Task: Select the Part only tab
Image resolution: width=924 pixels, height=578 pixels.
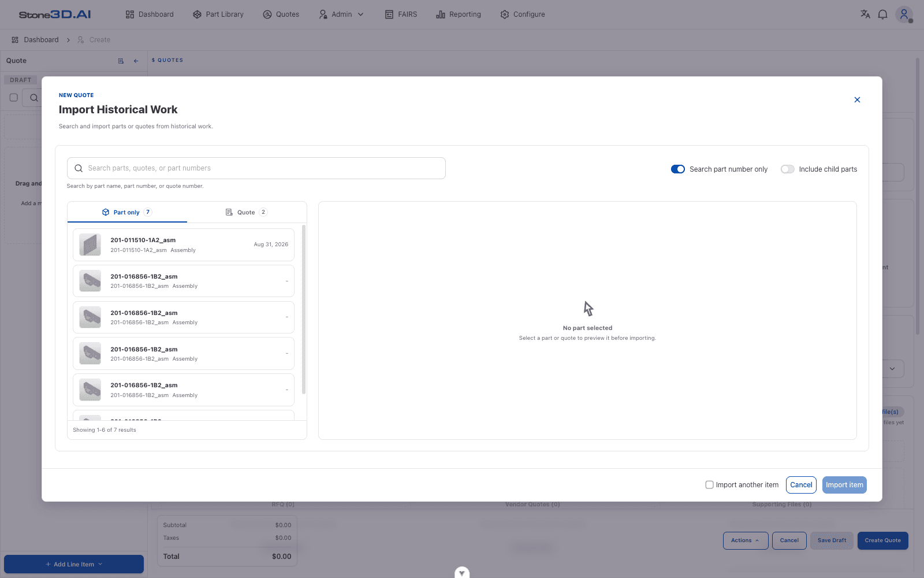Action: point(127,212)
